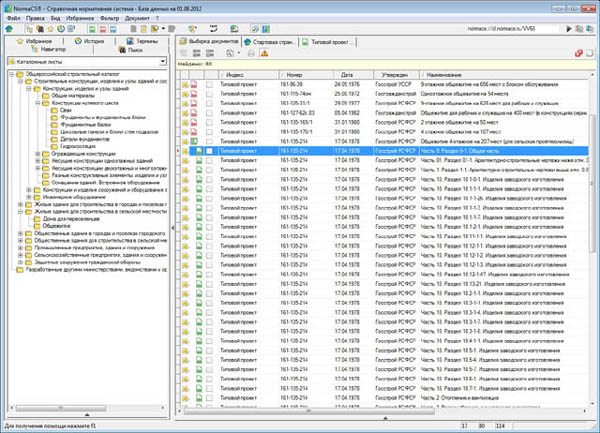The image size is (600, 433).
Task: Tick the checkbox in row 161-135-31/1
Action: click(x=209, y=104)
